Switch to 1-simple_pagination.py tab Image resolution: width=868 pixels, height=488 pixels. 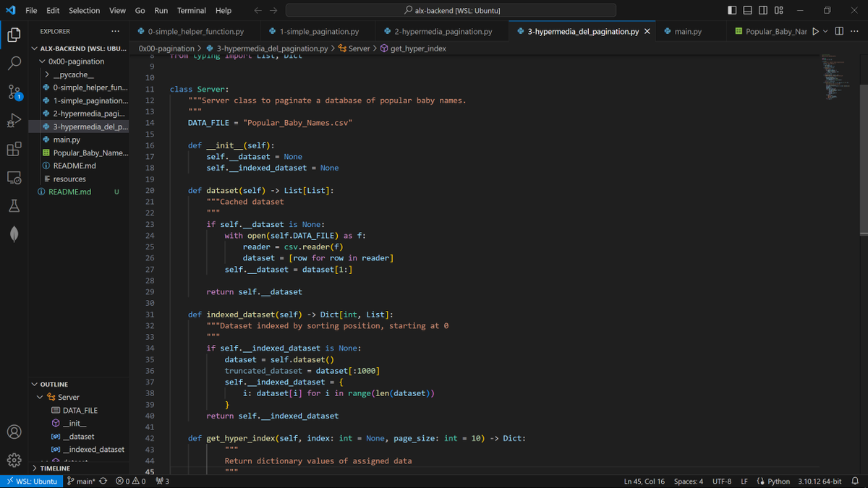coord(318,31)
